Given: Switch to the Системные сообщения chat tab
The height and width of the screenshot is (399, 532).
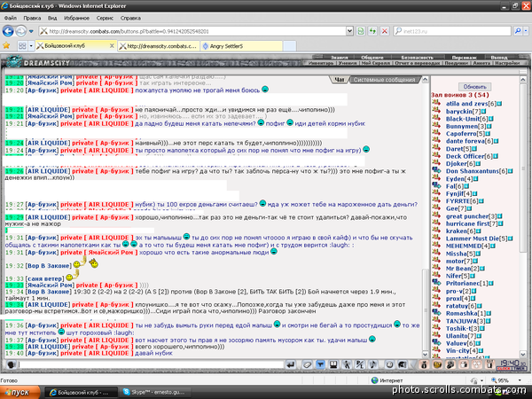Looking at the screenshot, I should 384,80.
